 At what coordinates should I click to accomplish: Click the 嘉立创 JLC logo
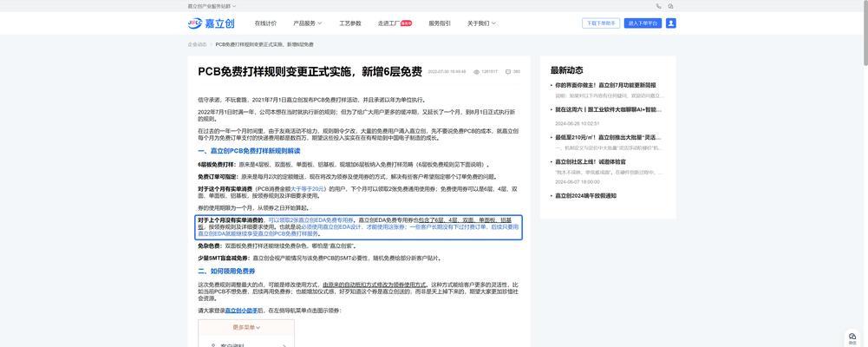(x=211, y=23)
